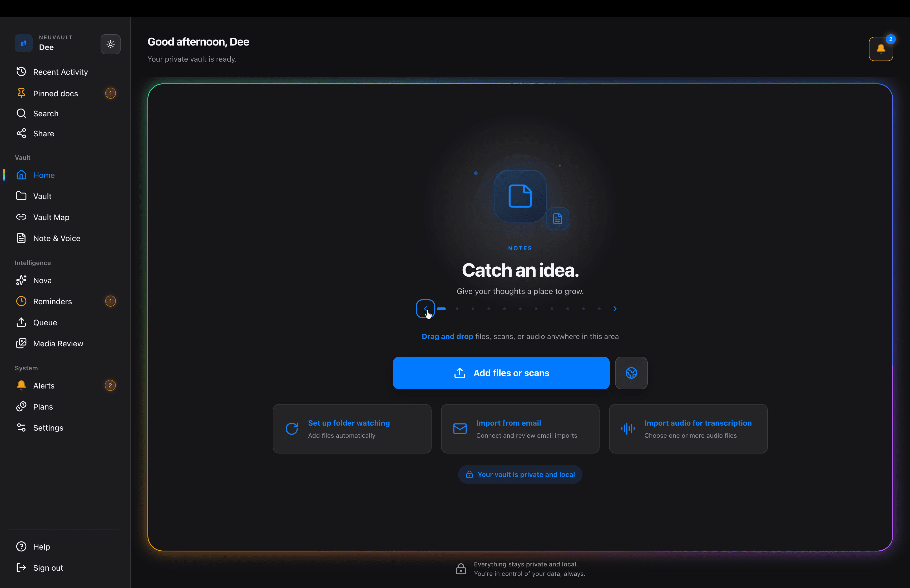Image resolution: width=910 pixels, height=588 pixels.
Task: Click the Vault Map link icon
Action: click(21, 217)
